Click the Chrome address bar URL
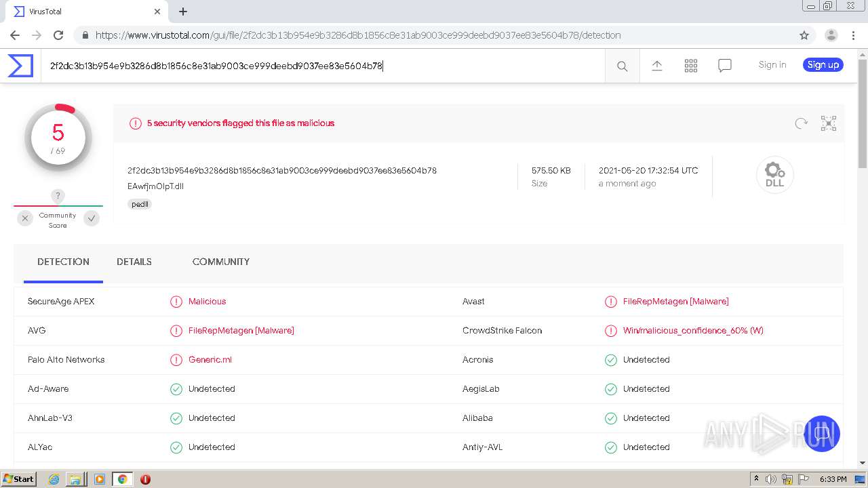The height and width of the screenshot is (488, 868). tap(358, 35)
